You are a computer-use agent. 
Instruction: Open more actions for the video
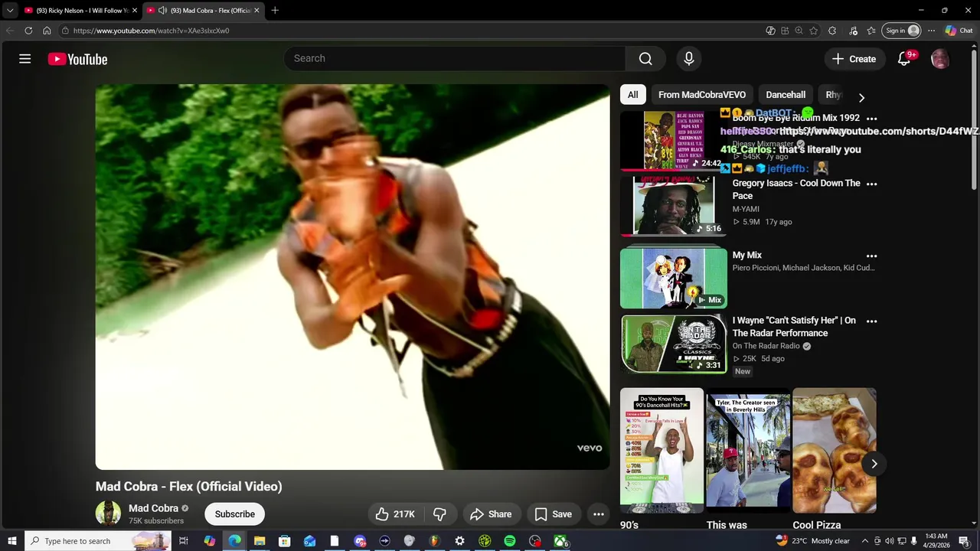click(x=599, y=514)
